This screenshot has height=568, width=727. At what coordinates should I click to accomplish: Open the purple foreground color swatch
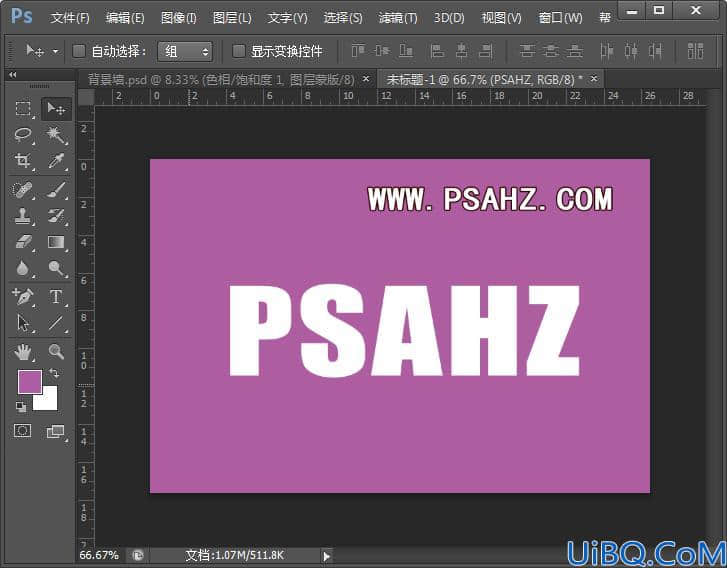point(30,381)
